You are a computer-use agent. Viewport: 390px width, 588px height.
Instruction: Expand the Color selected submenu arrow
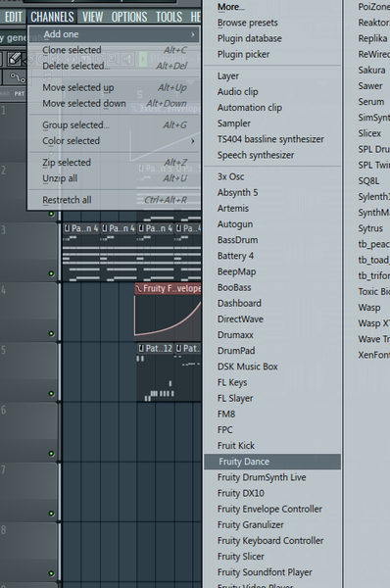coord(193,141)
